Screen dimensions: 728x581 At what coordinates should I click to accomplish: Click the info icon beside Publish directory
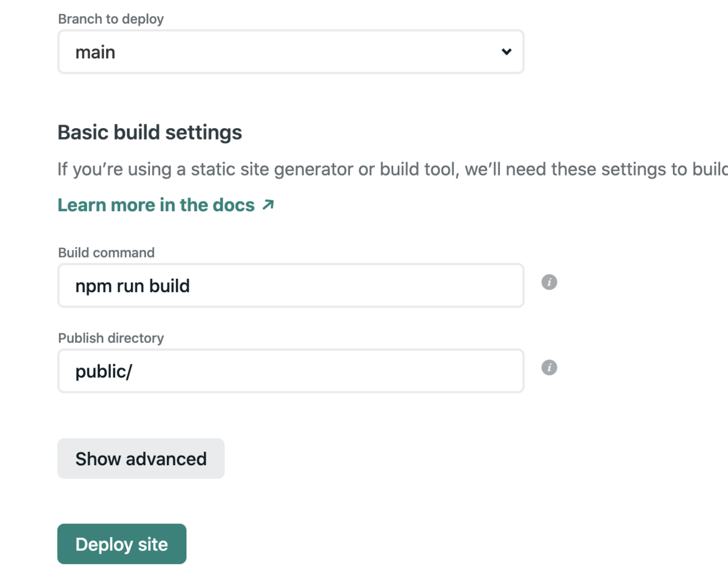(x=549, y=368)
